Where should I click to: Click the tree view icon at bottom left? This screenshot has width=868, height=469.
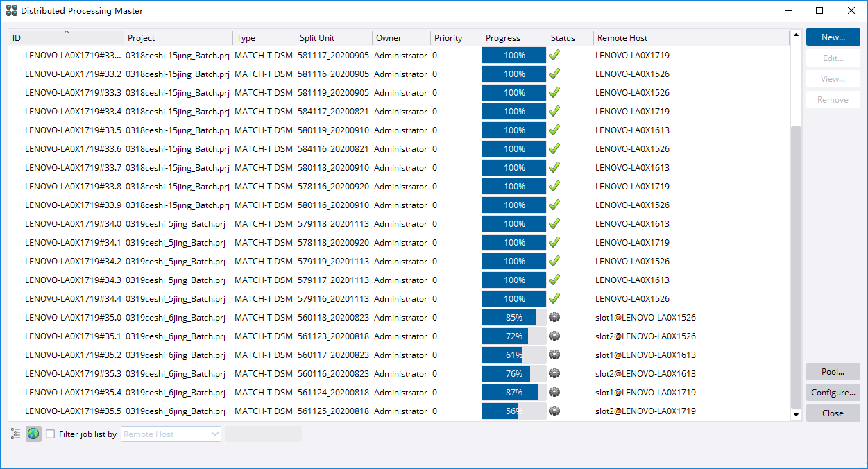(x=15, y=434)
